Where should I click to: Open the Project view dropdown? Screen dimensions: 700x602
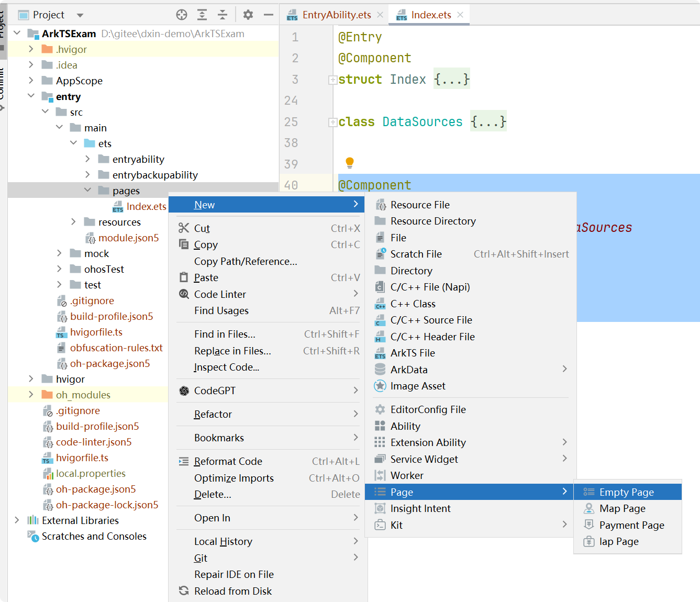pos(80,15)
